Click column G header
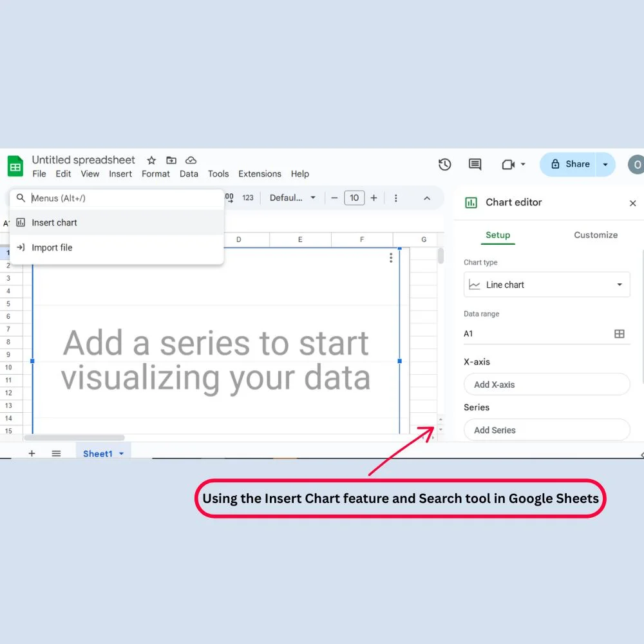Image resolution: width=644 pixels, height=644 pixels. [x=424, y=240]
